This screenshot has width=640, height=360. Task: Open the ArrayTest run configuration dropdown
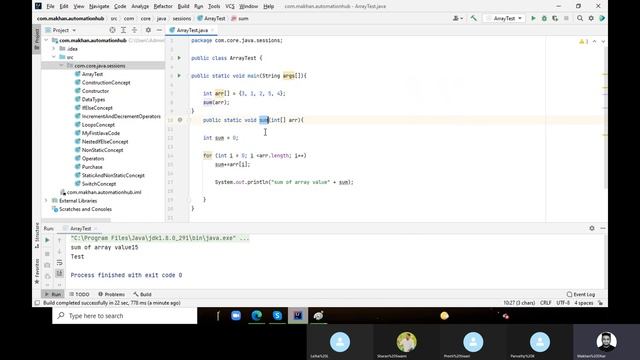tap(504, 18)
